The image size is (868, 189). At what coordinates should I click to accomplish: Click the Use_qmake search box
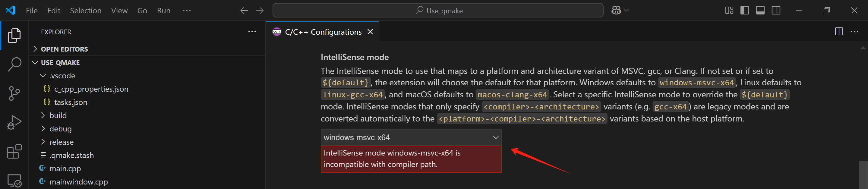[437, 11]
